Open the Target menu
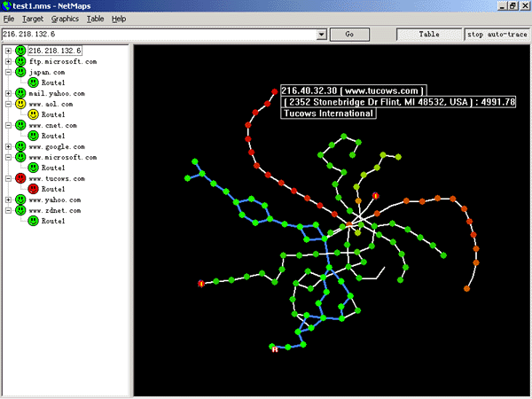 33,19
